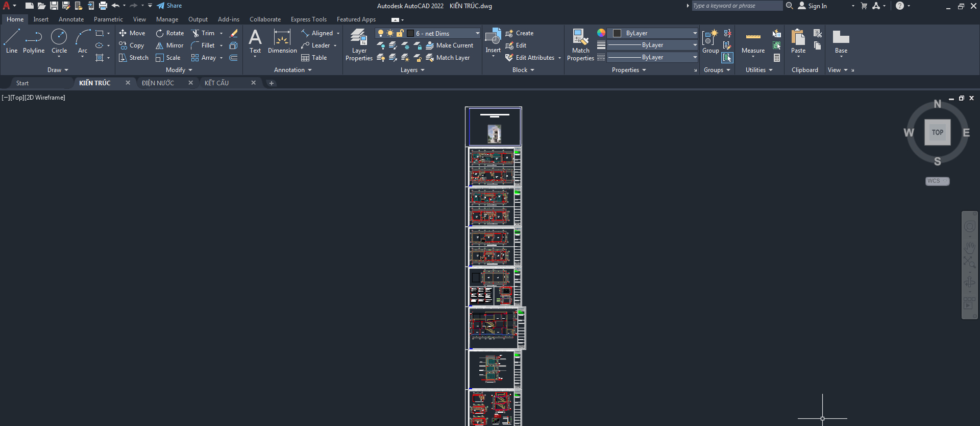This screenshot has height=426, width=980.
Task: Toggle layer on/off lightbulb icon
Action: coord(380,33)
